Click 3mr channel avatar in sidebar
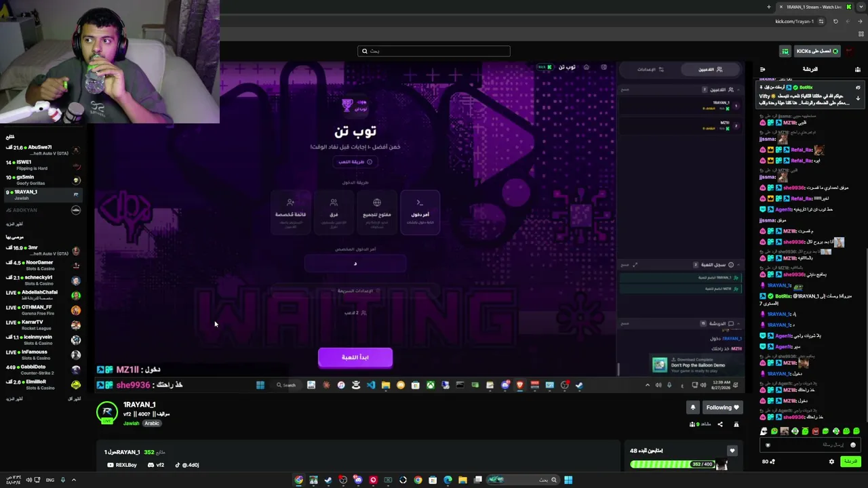The height and width of the screenshot is (488, 868). [76, 251]
